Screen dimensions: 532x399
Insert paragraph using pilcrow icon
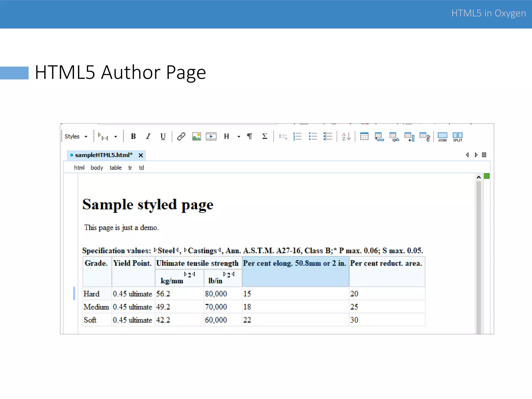(250, 136)
